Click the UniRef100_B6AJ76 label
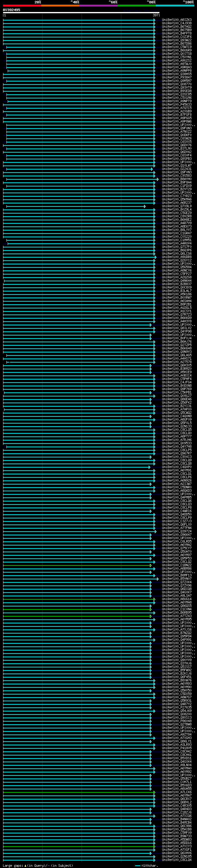This screenshot has width=197, height=868. tap(177, 342)
